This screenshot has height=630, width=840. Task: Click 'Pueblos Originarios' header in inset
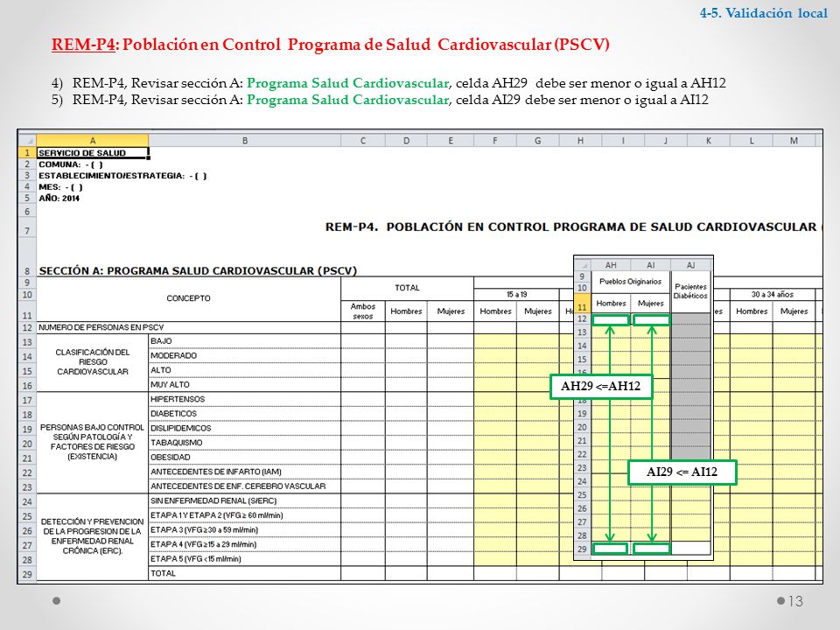(631, 281)
